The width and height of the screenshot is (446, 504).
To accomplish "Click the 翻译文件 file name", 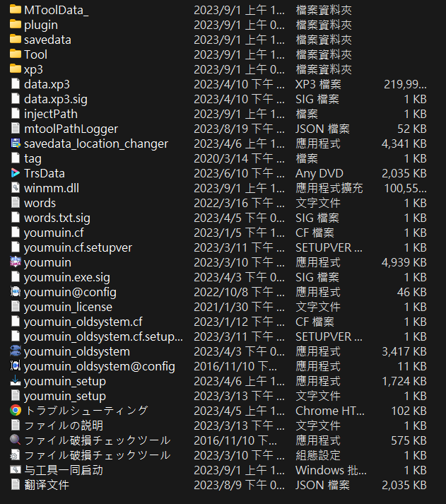I will pyautogui.click(x=47, y=485).
